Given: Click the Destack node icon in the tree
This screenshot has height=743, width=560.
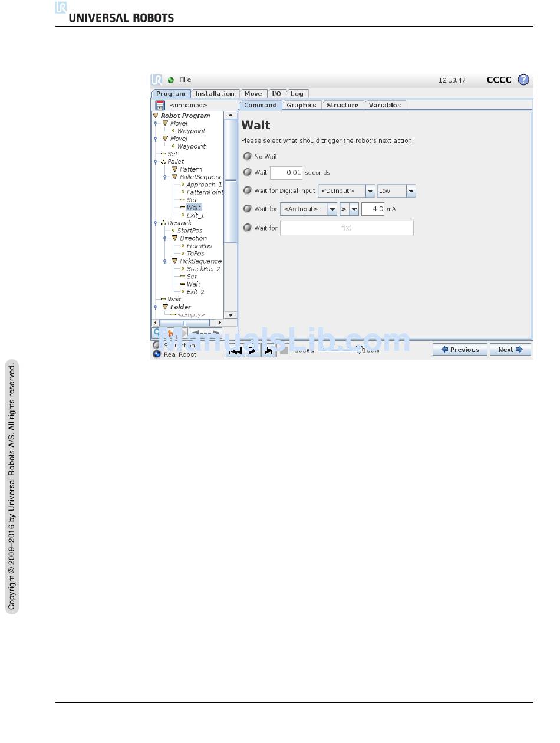Looking at the screenshot, I should point(163,223).
